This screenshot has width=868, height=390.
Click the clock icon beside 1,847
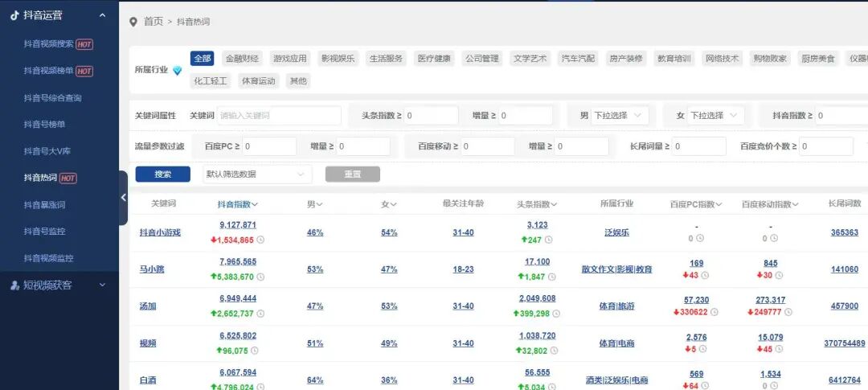(552, 277)
